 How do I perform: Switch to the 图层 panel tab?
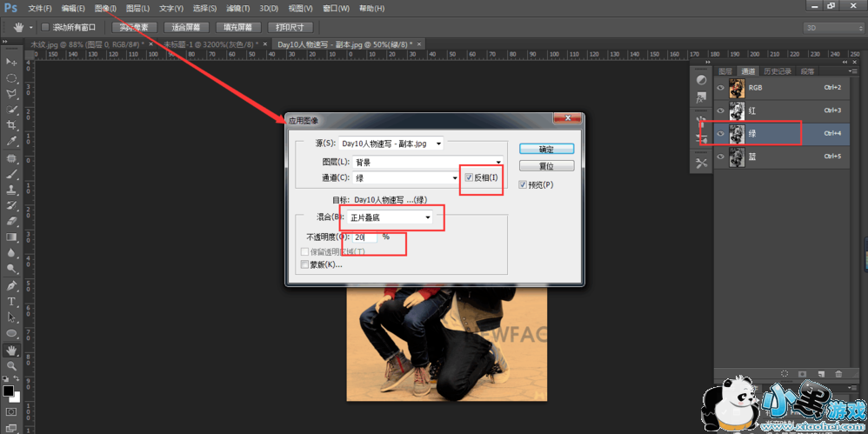coord(725,70)
